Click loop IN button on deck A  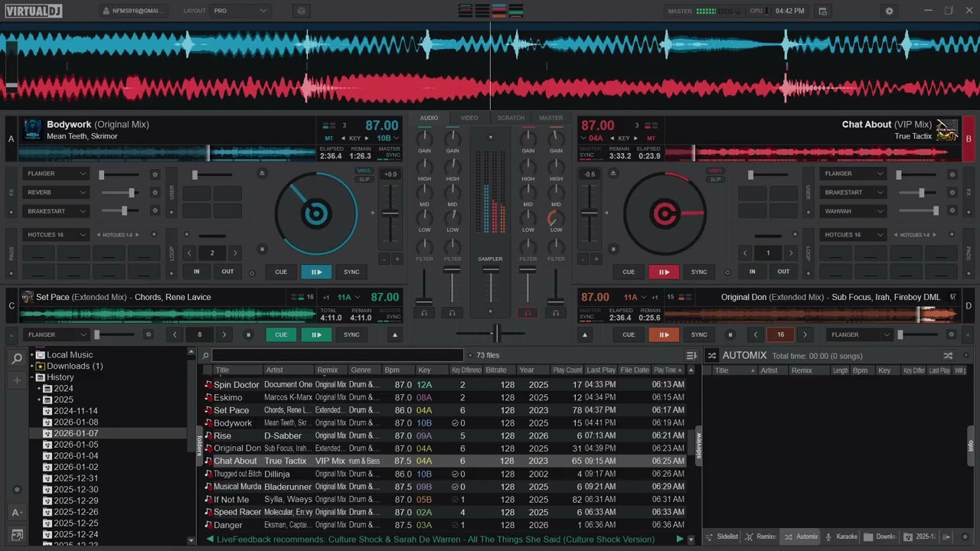[197, 272]
